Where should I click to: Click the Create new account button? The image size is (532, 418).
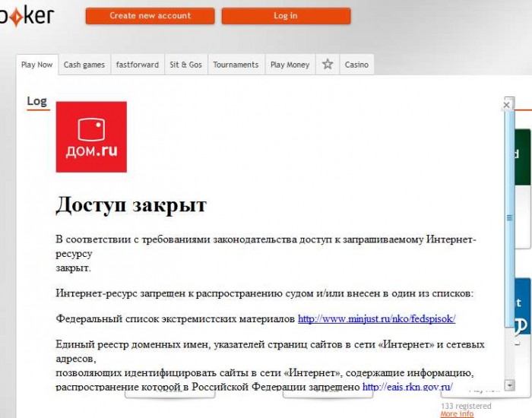(x=150, y=16)
